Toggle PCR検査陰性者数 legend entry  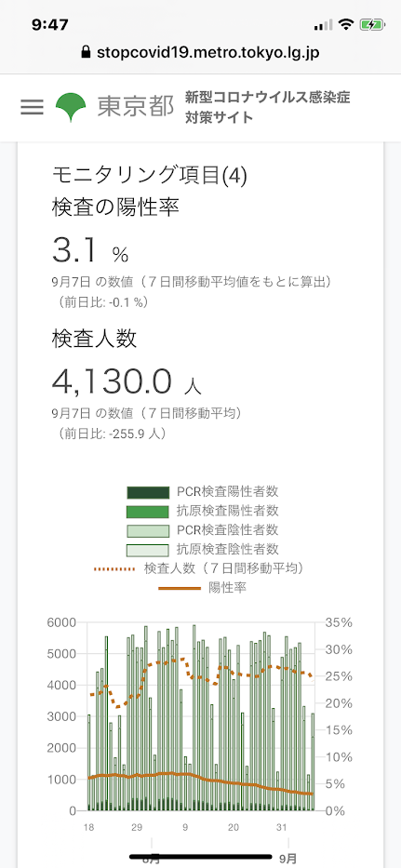pyautogui.click(x=203, y=529)
